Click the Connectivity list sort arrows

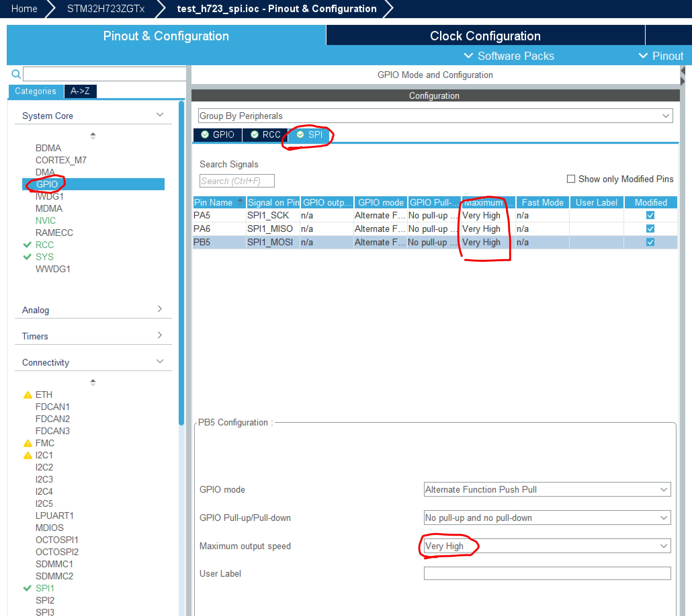[x=93, y=383]
